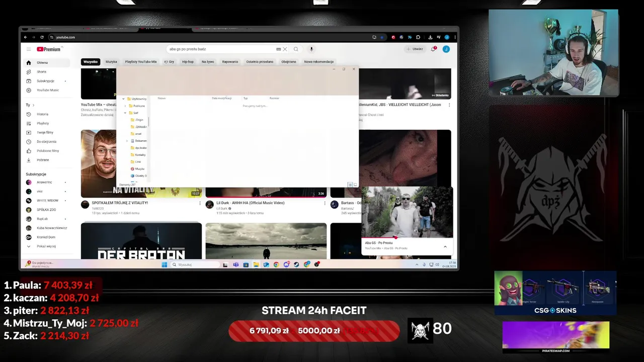Select the Na żywo filter chip
Image resolution: width=644 pixels, height=362 pixels.
208,62
